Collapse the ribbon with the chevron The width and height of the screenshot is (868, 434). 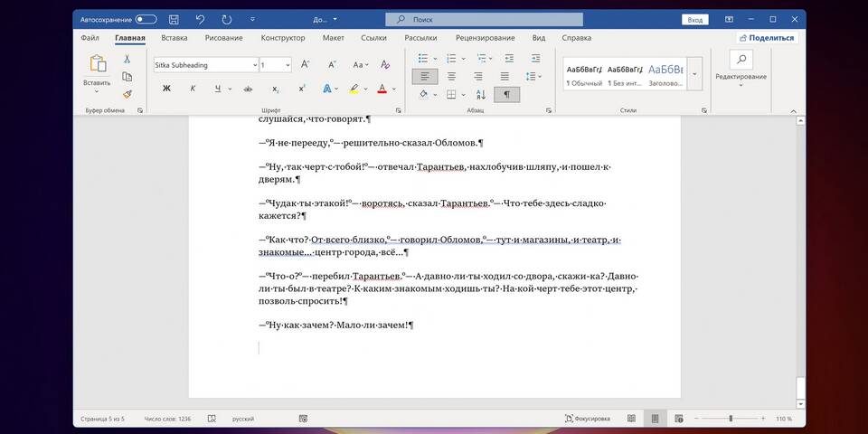pos(793,110)
